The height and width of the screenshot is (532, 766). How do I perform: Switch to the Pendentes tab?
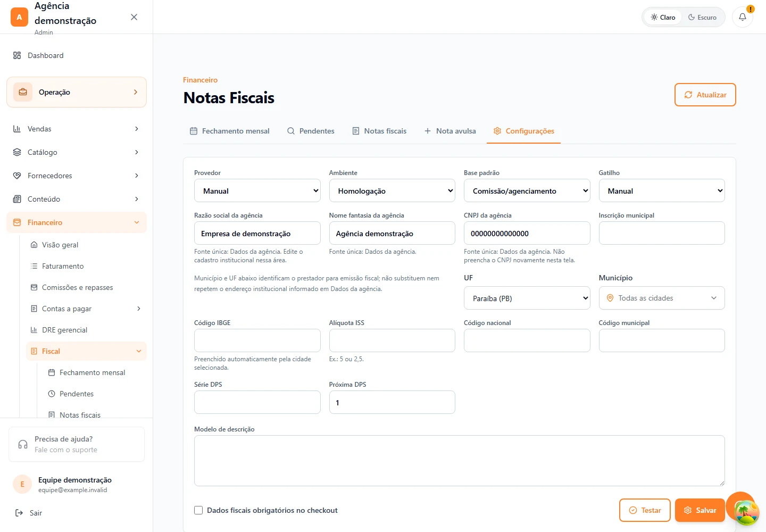pos(311,131)
